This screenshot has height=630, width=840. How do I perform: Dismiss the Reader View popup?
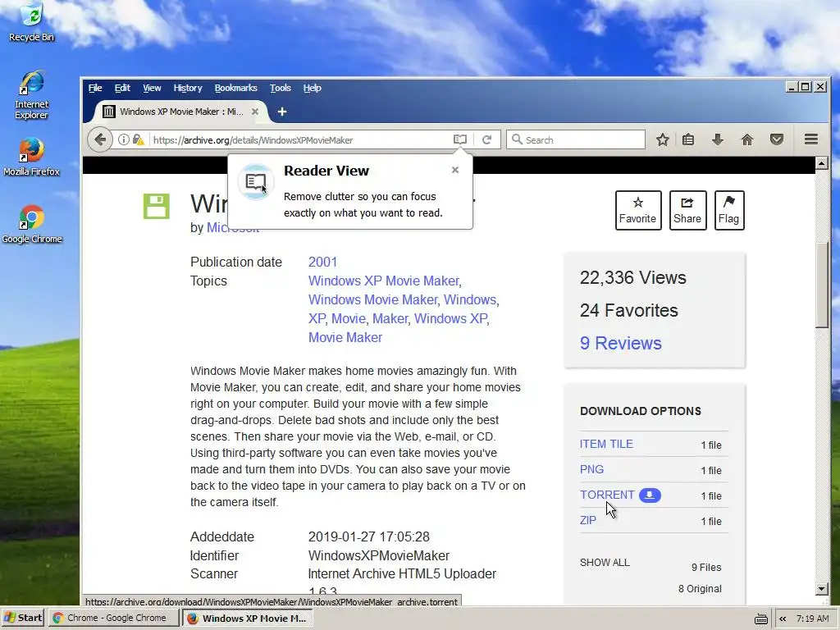(454, 170)
